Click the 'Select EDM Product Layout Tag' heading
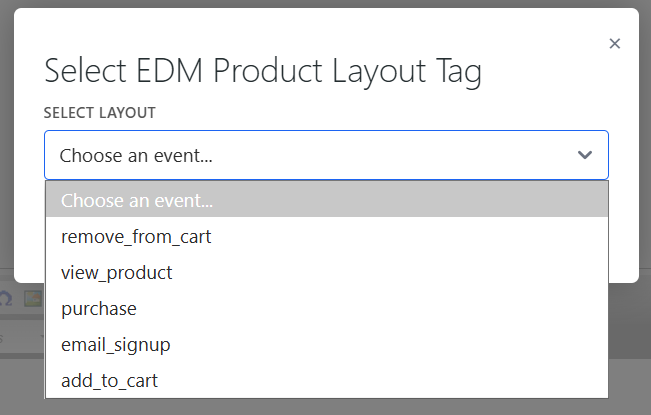The width and height of the screenshot is (651, 415). coord(263,72)
